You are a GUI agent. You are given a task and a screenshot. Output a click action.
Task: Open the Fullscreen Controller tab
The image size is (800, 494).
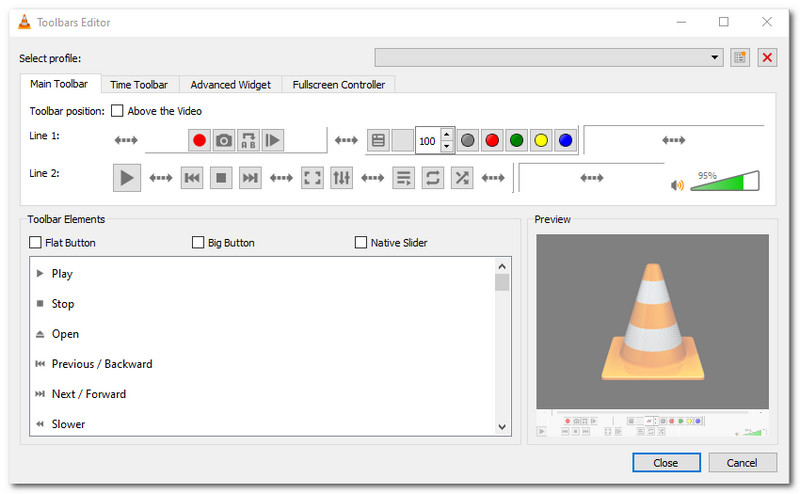coord(338,85)
